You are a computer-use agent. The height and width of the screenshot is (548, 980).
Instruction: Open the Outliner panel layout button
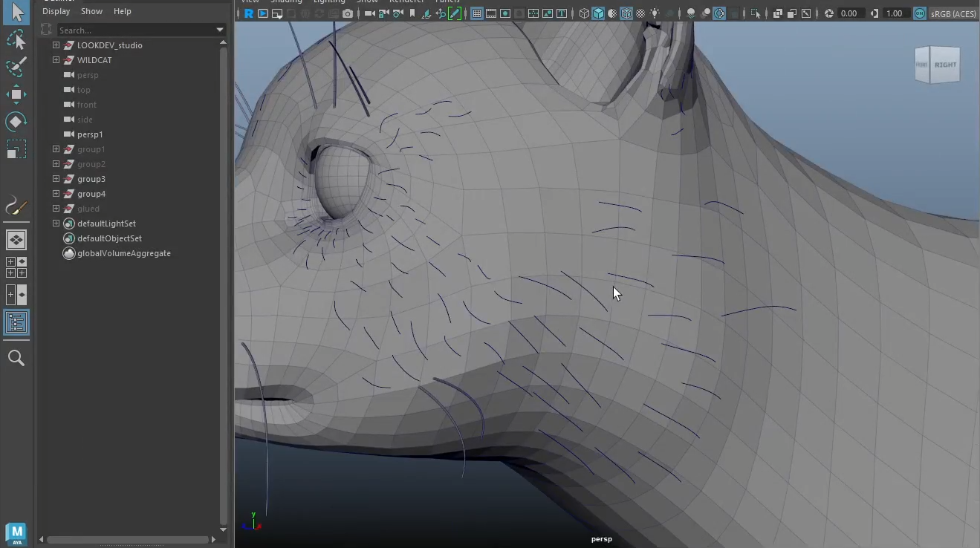click(x=16, y=322)
